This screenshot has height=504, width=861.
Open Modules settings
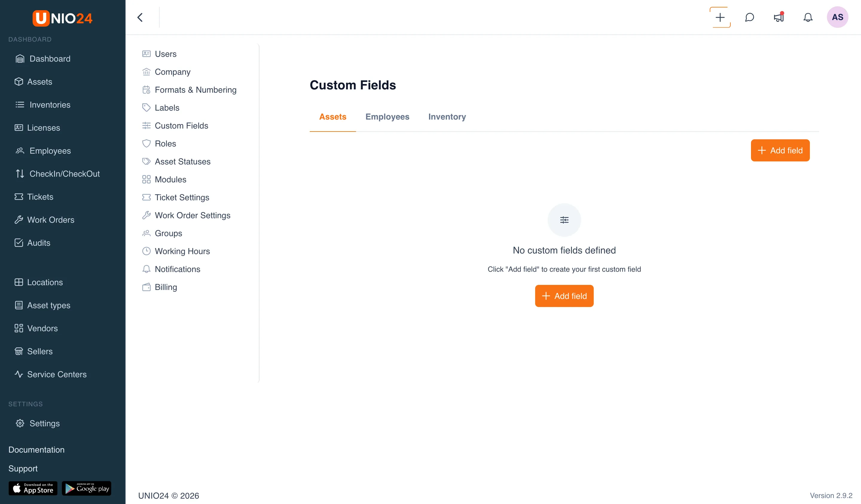(164, 179)
